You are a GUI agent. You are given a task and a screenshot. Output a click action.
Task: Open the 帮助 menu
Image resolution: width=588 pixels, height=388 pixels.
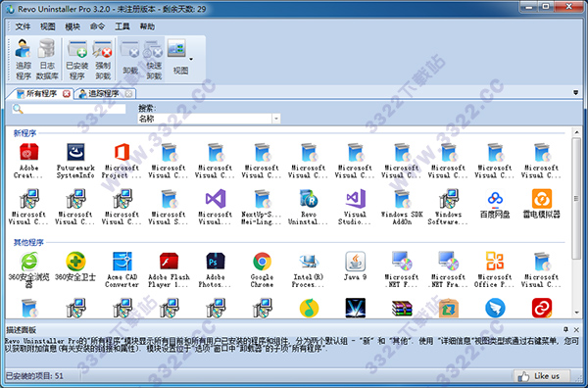coord(147,26)
